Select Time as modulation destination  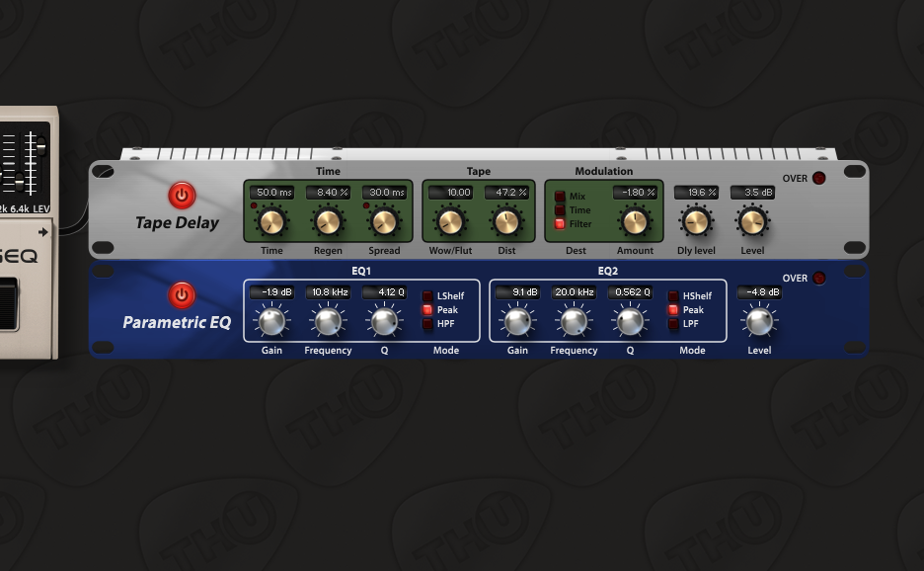pos(560,210)
